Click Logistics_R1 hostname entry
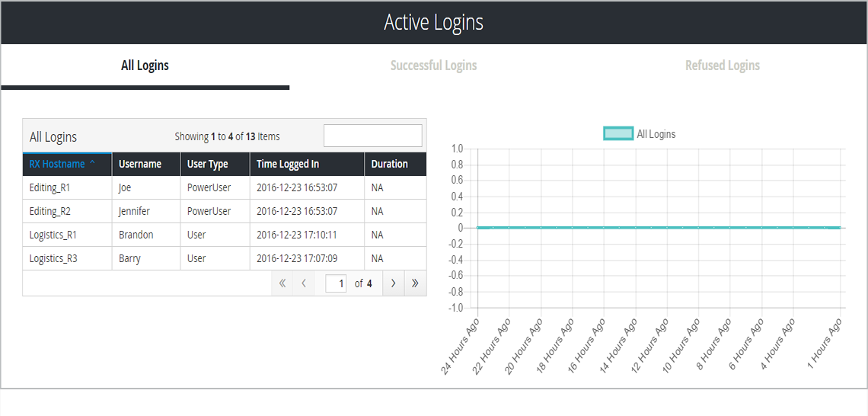The width and height of the screenshot is (868, 416). click(53, 235)
